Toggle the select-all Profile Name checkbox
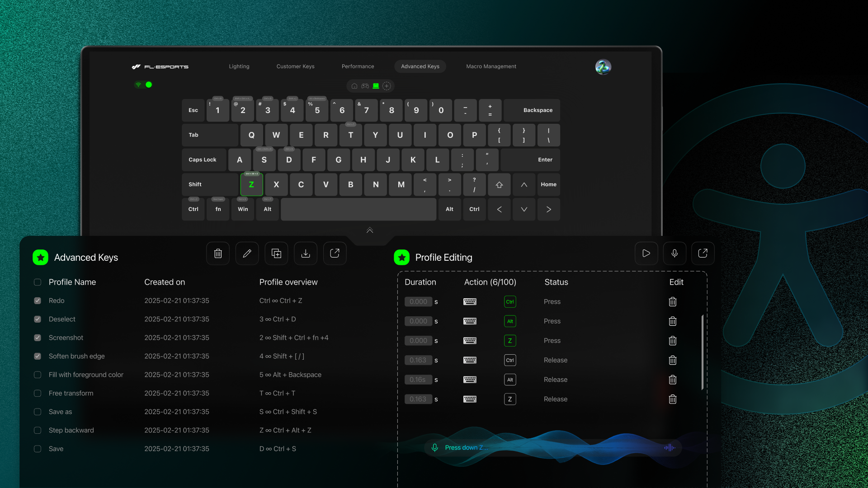 click(x=38, y=282)
